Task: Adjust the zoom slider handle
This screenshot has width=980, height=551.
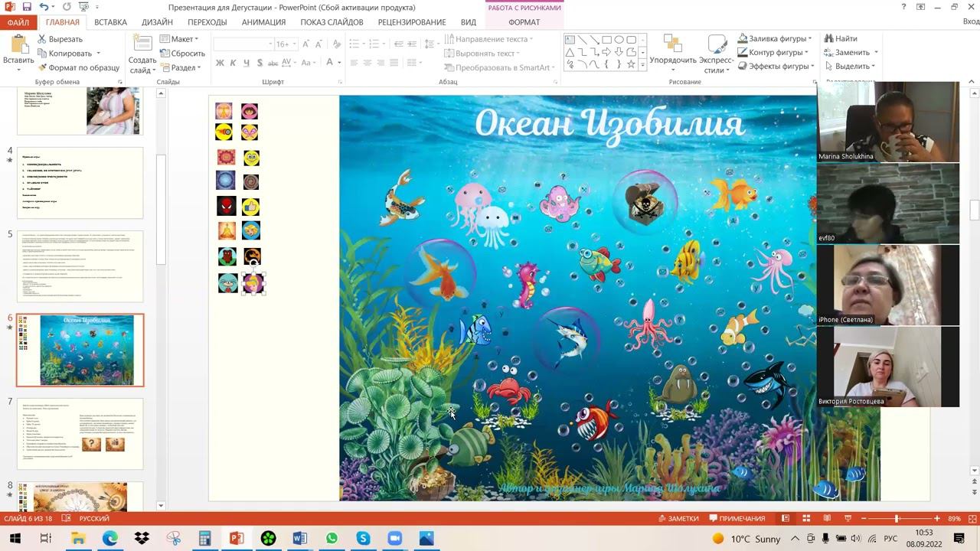Action: click(897, 518)
